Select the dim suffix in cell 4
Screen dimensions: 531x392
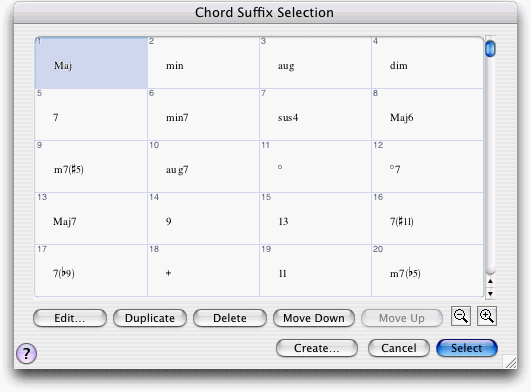pos(427,63)
